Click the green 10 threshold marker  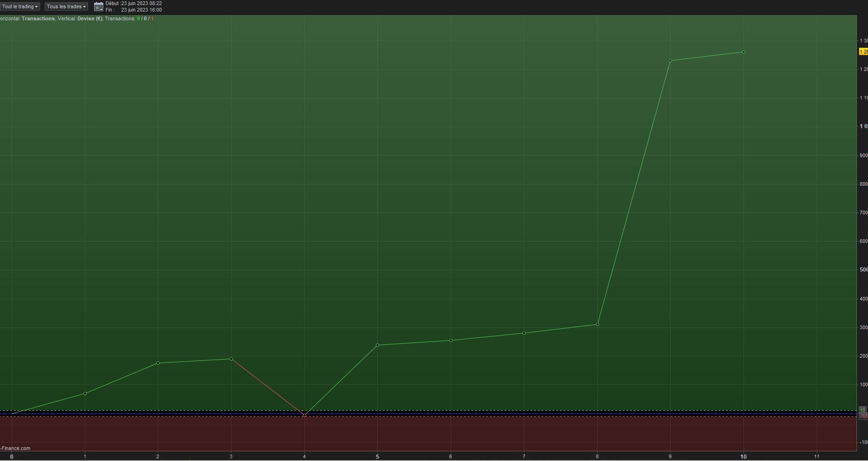point(863,410)
